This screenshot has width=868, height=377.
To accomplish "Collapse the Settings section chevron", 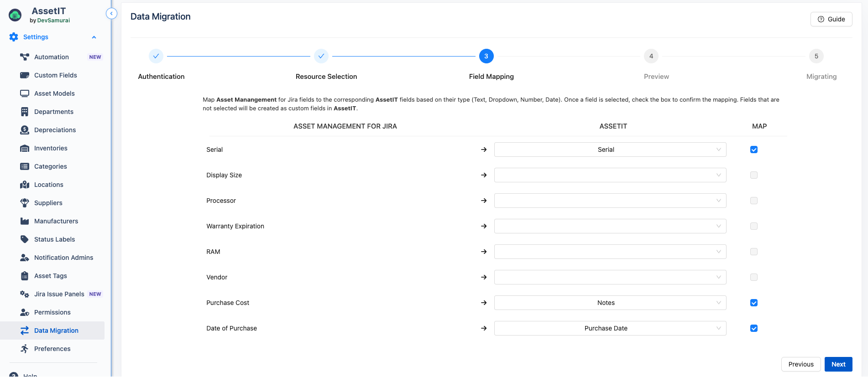I will [x=94, y=37].
